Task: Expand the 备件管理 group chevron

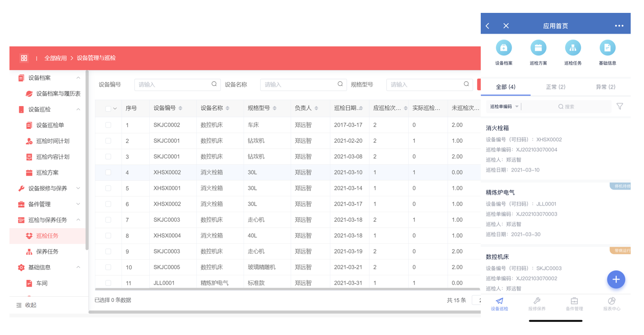Action: click(x=78, y=204)
